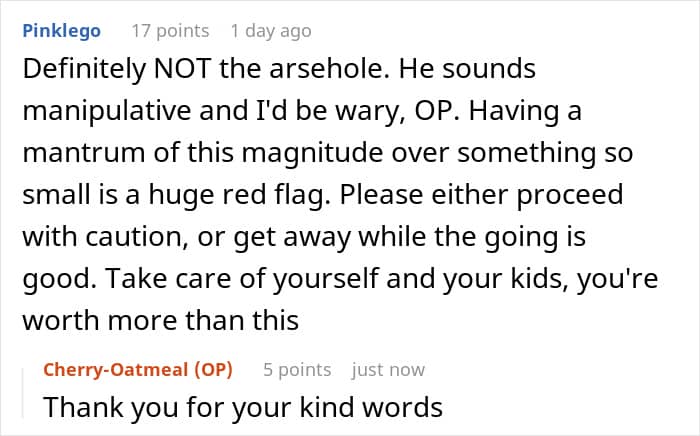Click the (OP) tag beside Cherry-Oatmeal
The width and height of the screenshot is (700, 436).
(x=212, y=370)
